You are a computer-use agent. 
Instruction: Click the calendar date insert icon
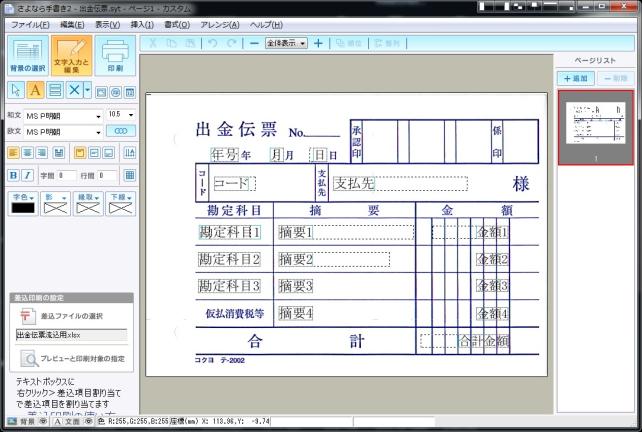pos(130,93)
